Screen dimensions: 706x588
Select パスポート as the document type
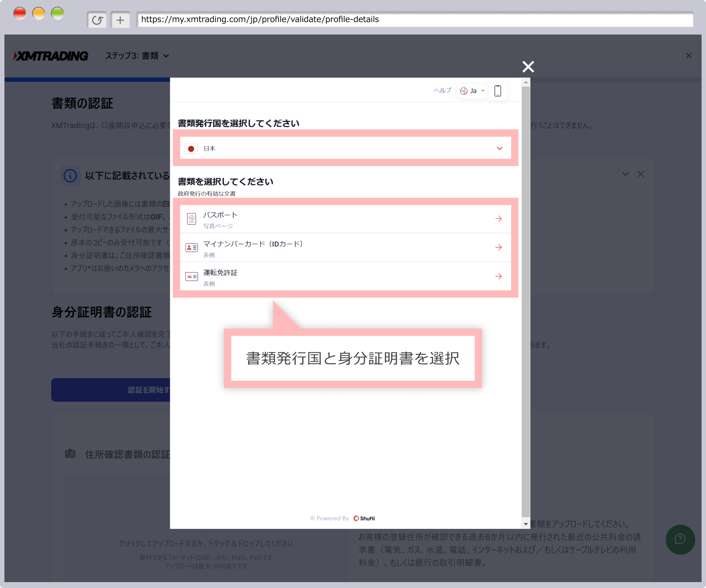pos(345,219)
